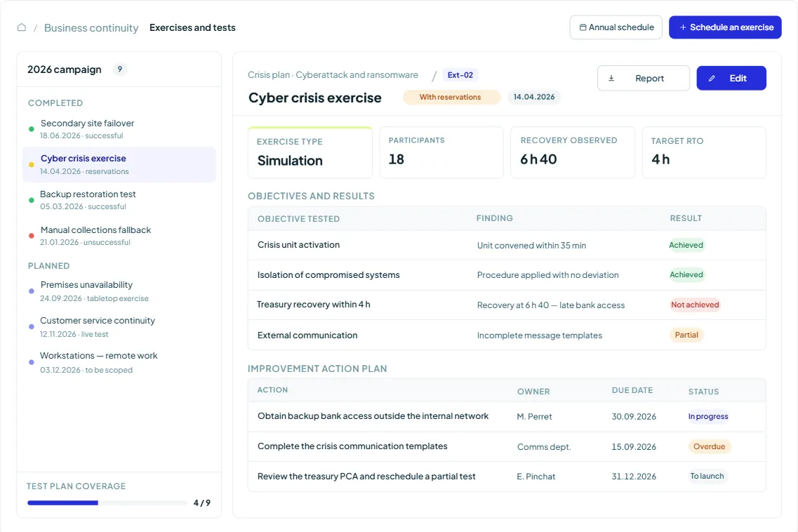Open the Annual schedule view

click(616, 27)
